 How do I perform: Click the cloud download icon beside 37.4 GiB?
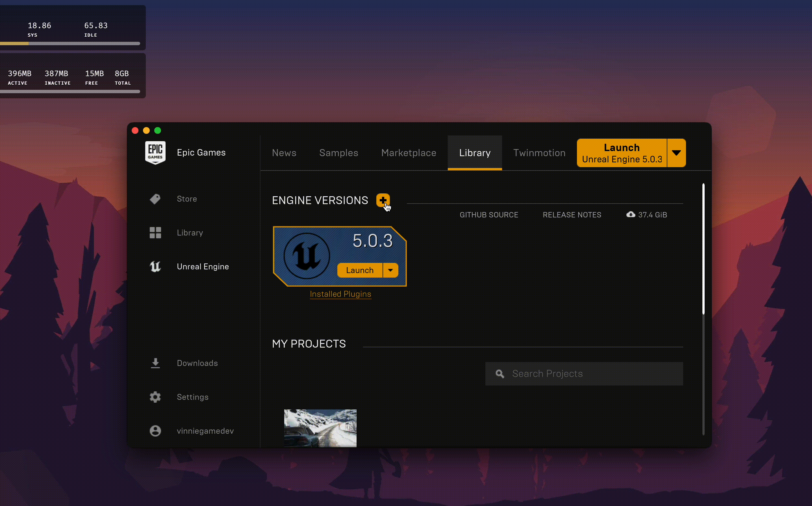click(x=631, y=215)
